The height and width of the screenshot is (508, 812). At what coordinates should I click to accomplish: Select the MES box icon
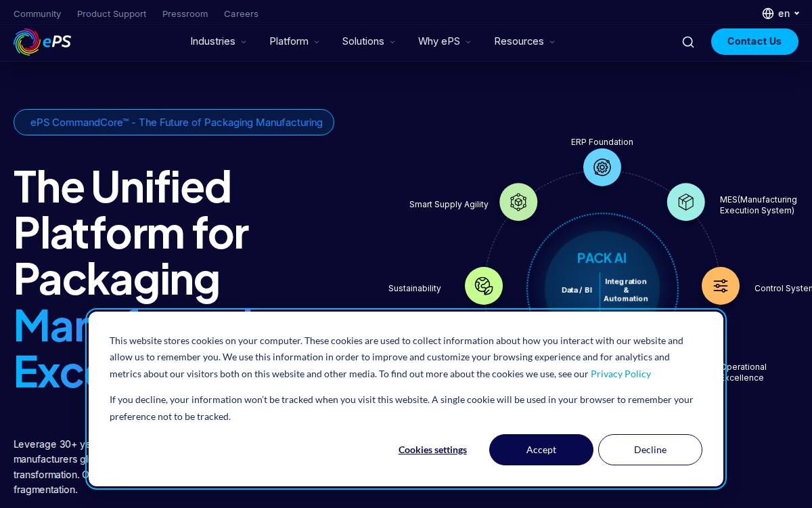click(x=686, y=202)
